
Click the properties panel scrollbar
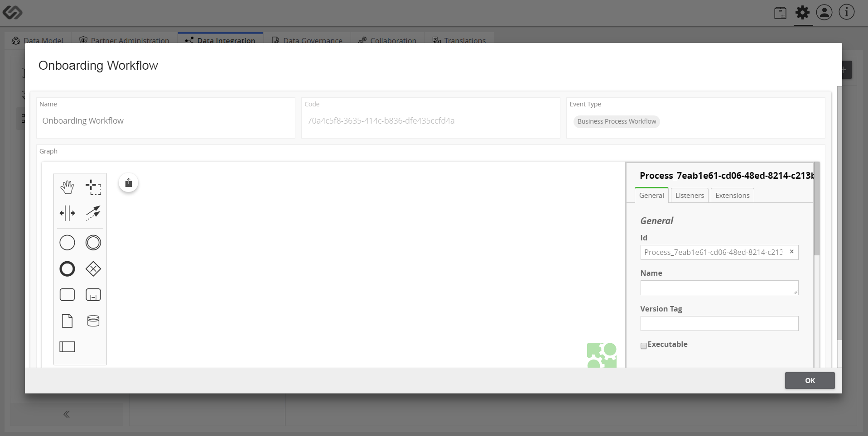pyautogui.click(x=816, y=209)
